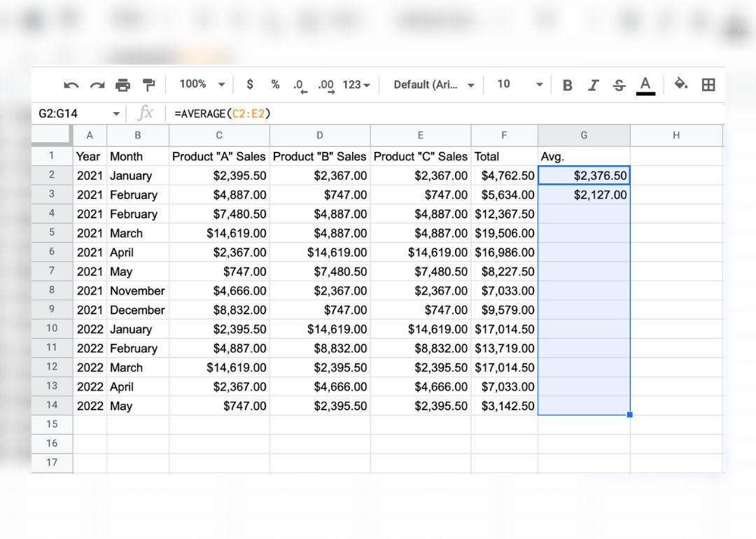Open the font size 10 dropdown
The image size is (756, 539).
519,85
